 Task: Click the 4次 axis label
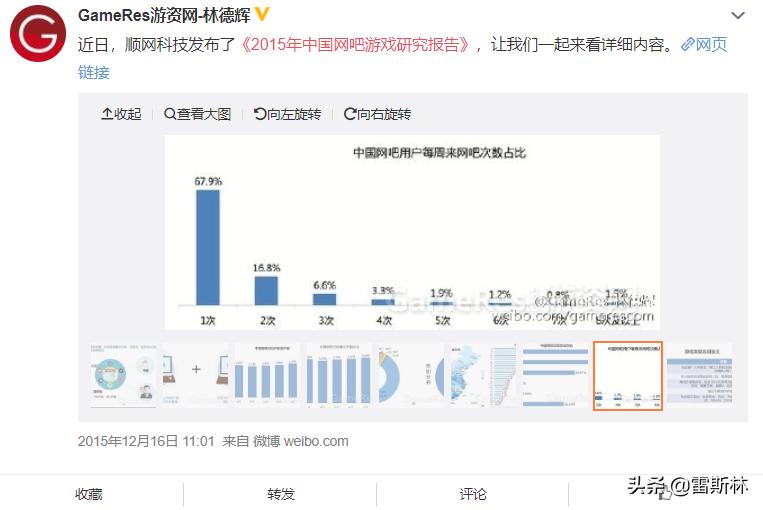point(384,321)
